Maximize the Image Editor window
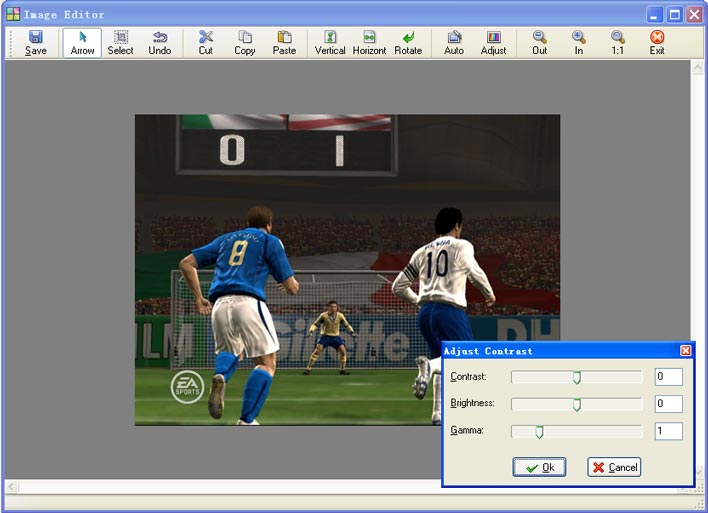Viewport: 708px width, 513px height. 675,14
